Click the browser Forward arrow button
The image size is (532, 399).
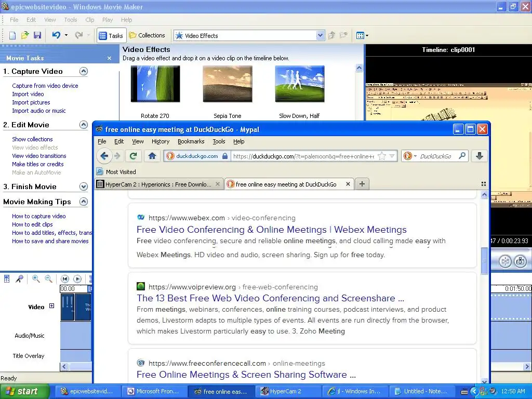point(117,156)
